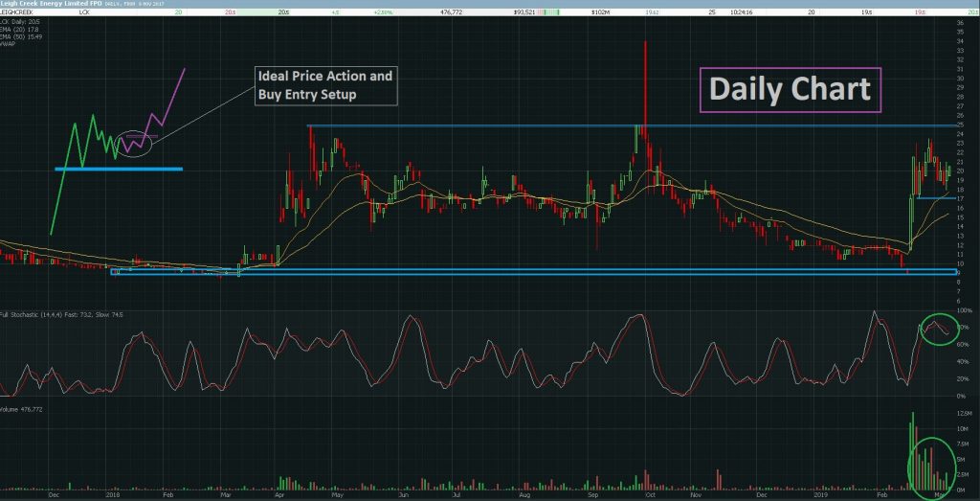Image resolution: width=980 pixels, height=501 pixels.
Task: Click the Oct label on time axis
Action: click(651, 493)
